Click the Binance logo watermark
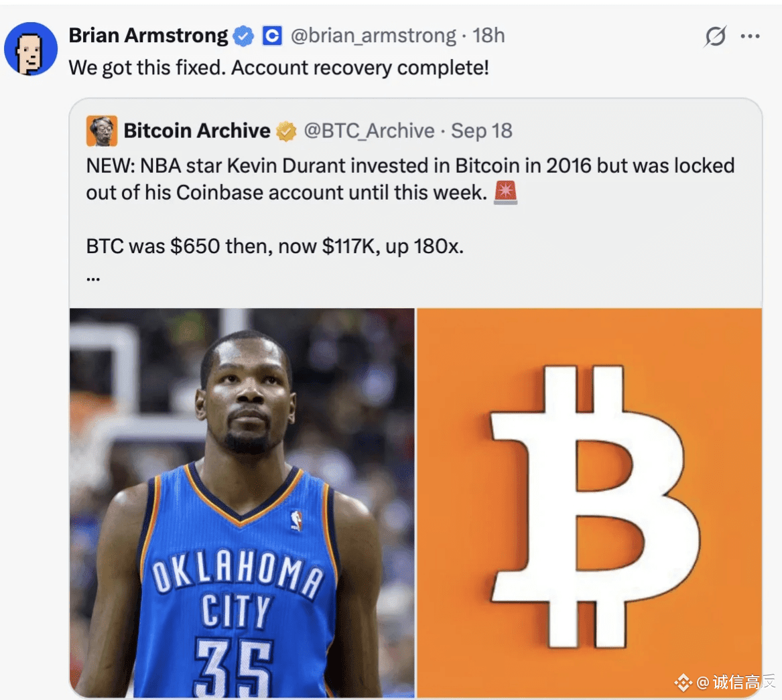Image resolution: width=782 pixels, height=700 pixels. [683, 682]
